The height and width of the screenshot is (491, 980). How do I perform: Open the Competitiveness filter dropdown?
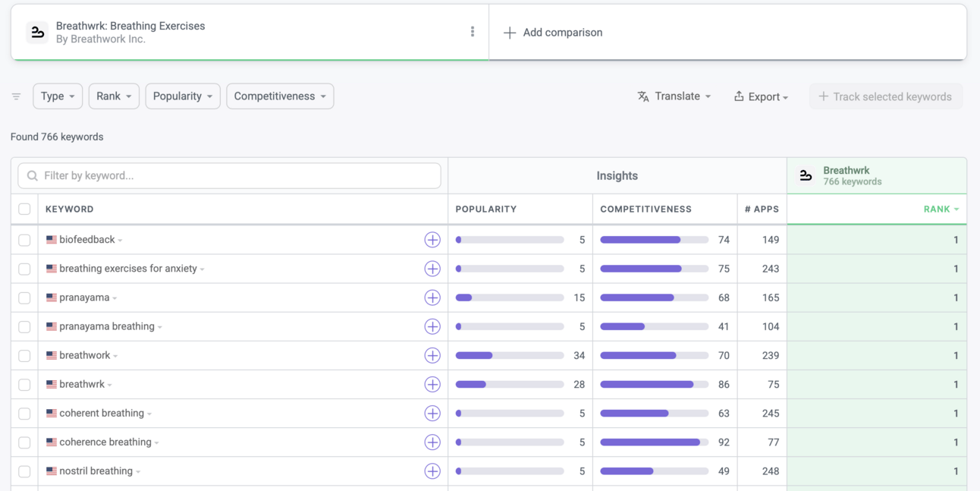point(280,96)
